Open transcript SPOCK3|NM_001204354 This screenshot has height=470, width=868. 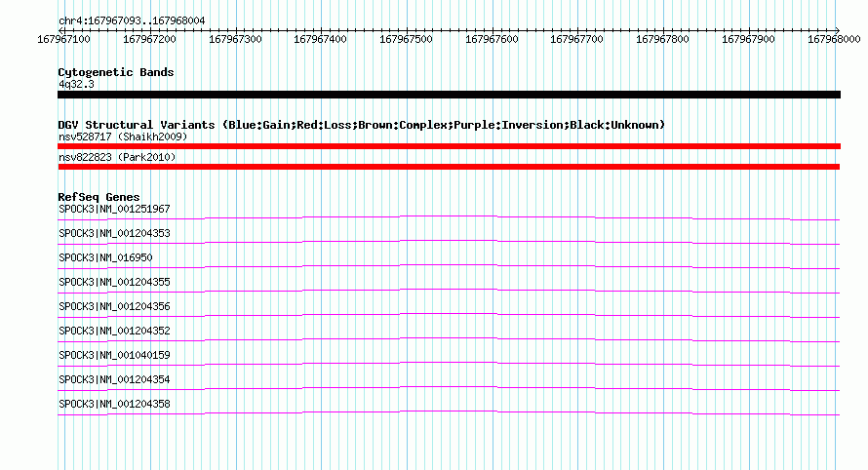click(114, 379)
